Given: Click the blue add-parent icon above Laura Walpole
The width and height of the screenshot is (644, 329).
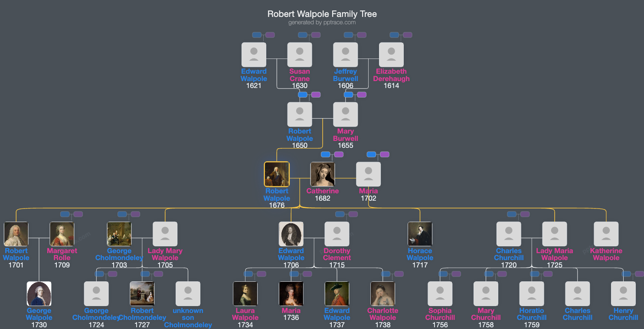Looking at the screenshot, I should (248, 274).
